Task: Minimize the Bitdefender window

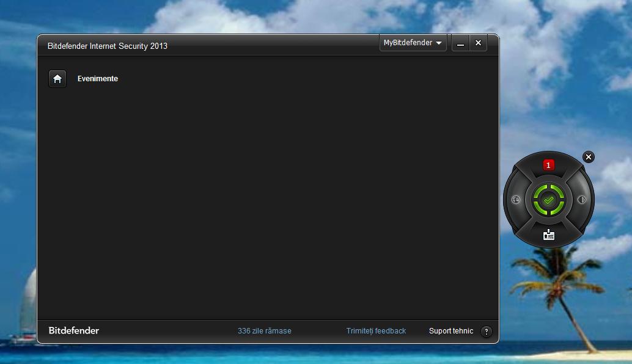Action: pos(460,43)
